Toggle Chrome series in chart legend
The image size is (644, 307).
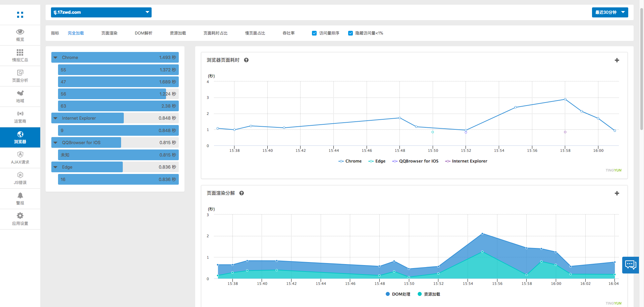pos(350,161)
